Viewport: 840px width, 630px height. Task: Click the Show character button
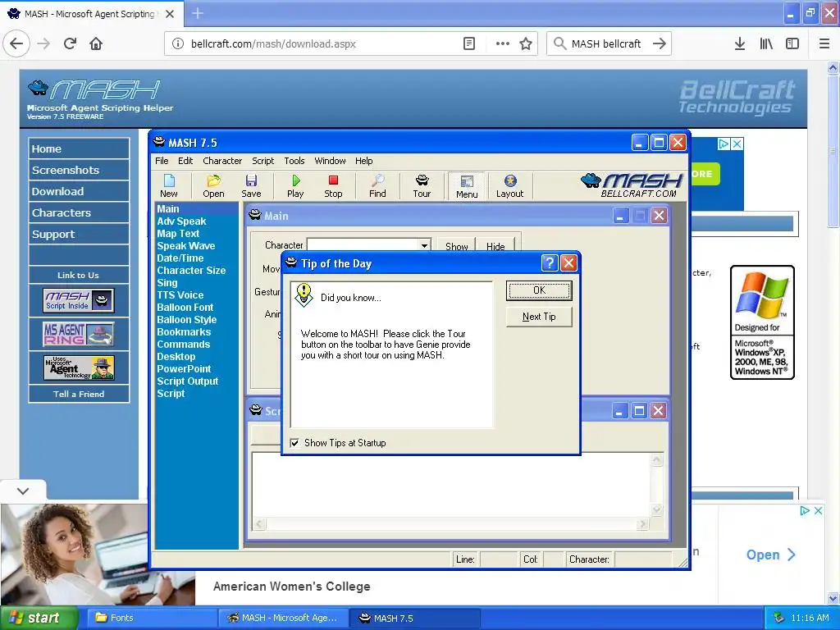456,246
